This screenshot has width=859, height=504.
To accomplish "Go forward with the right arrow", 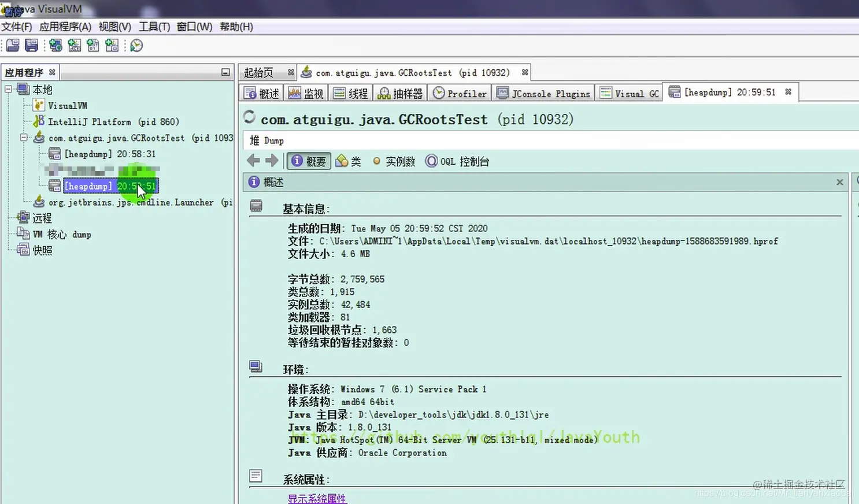I will [x=272, y=161].
